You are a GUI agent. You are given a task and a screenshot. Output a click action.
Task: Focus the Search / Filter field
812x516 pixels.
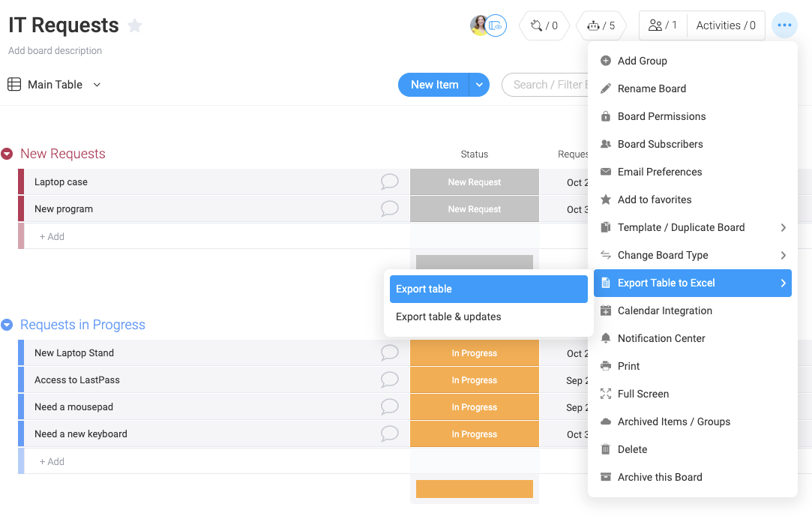pos(546,85)
